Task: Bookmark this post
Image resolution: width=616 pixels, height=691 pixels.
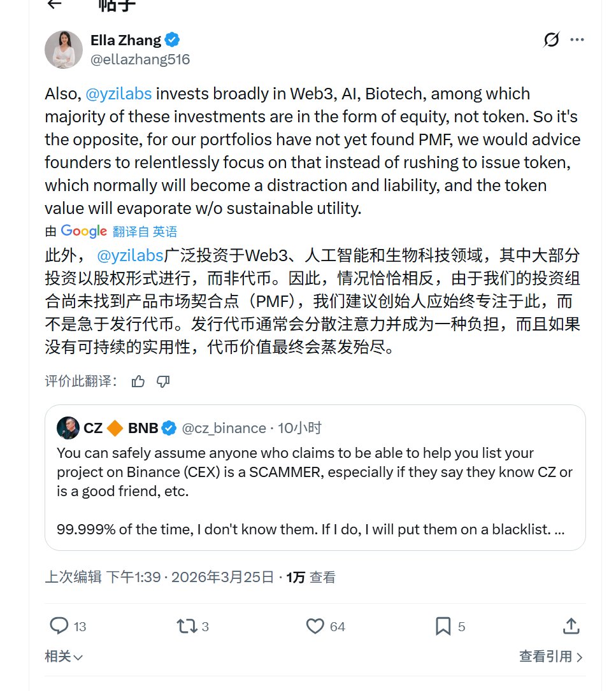Action: [443, 626]
